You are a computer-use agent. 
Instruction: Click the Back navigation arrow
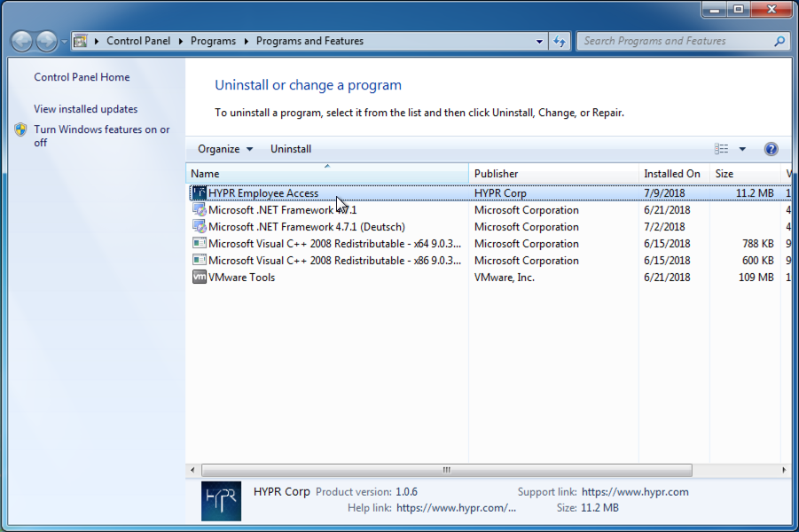tap(21, 42)
